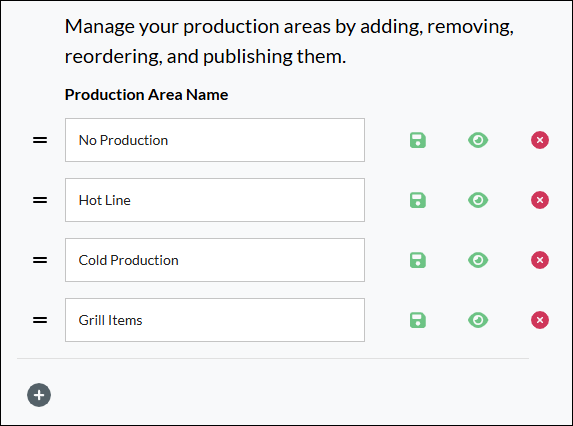Save the Grill Items area

(418, 320)
